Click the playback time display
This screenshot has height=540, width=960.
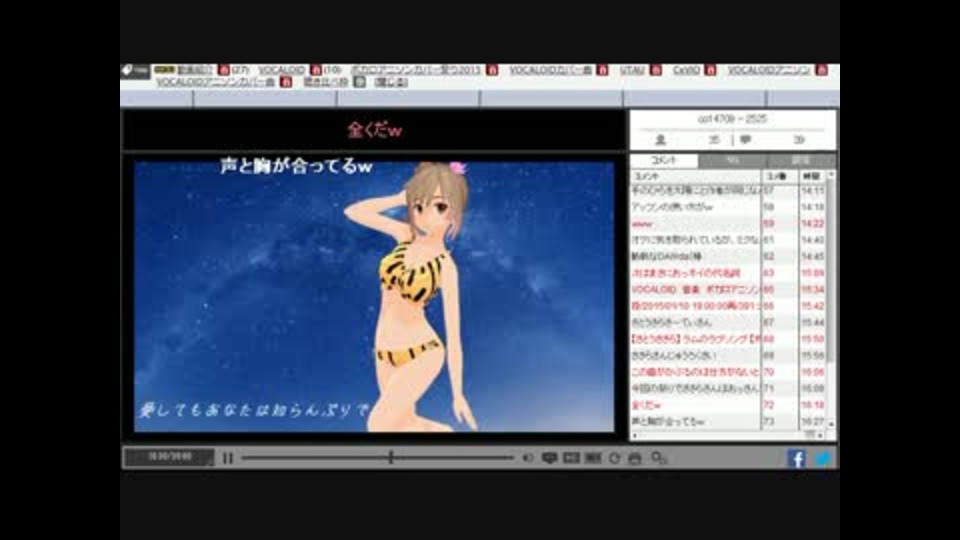170,457
